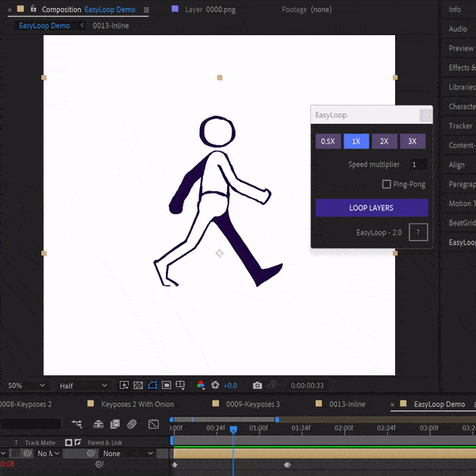Click the Speed multiplier input field

[x=419, y=164]
